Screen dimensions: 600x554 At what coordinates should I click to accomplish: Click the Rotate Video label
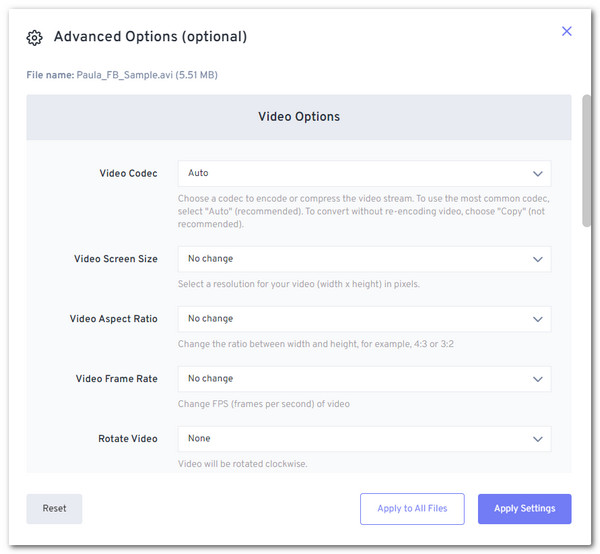pyautogui.click(x=128, y=439)
